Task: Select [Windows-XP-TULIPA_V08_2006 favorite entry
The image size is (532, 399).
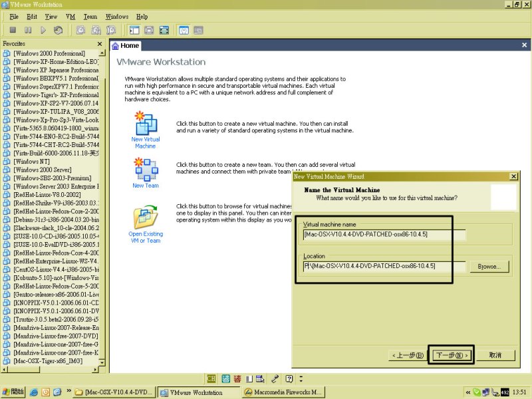Action: tap(56, 112)
